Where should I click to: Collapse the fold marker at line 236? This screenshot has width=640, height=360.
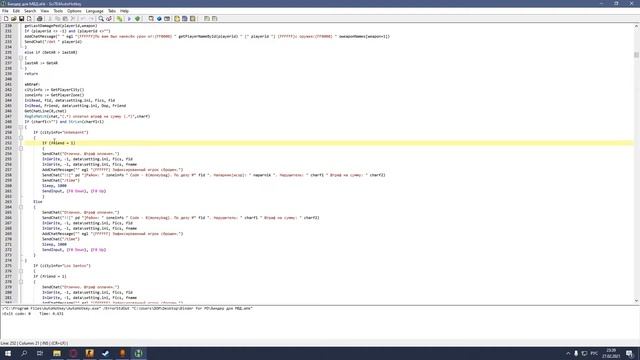point(21,58)
